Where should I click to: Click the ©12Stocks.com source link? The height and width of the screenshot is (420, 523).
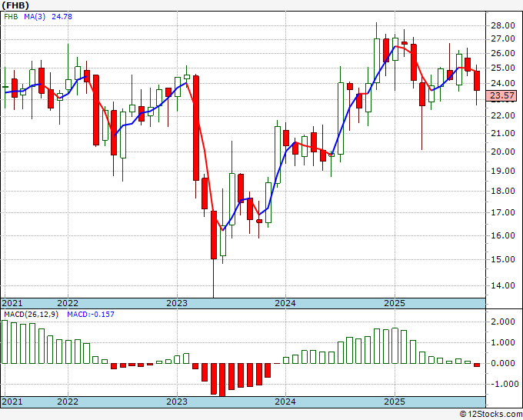coord(491,415)
